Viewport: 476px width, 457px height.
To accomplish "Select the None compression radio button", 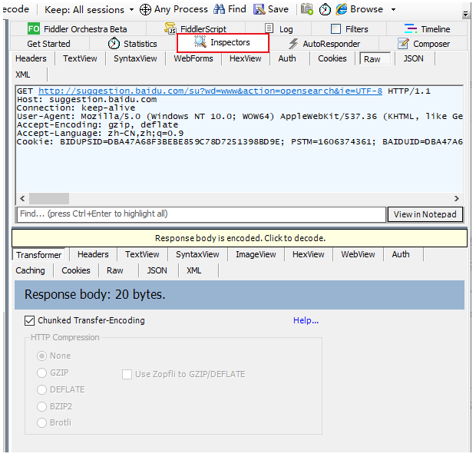I will [x=41, y=356].
